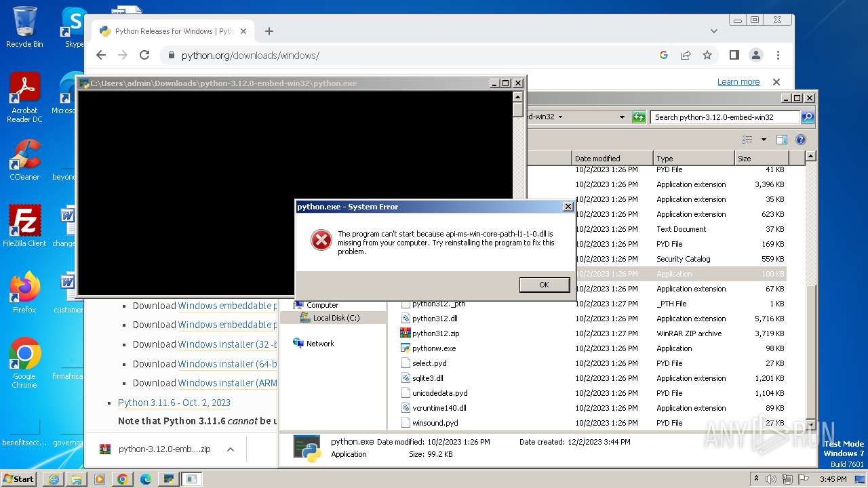The image size is (868, 488).
Task: Select Computer in navigation tree
Action: coord(322,305)
